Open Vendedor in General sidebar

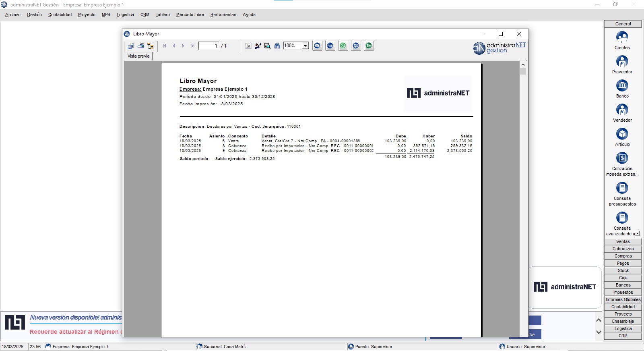point(622,113)
